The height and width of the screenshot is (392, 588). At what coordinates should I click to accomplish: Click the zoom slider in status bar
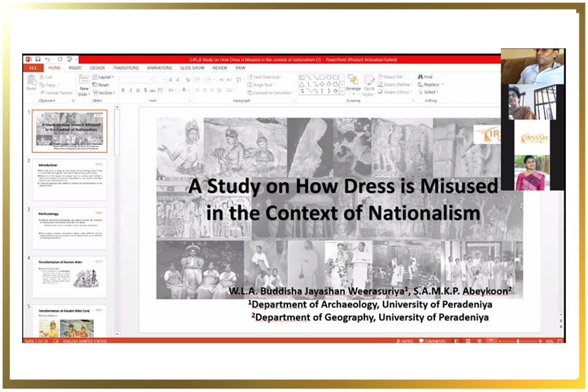519,341
